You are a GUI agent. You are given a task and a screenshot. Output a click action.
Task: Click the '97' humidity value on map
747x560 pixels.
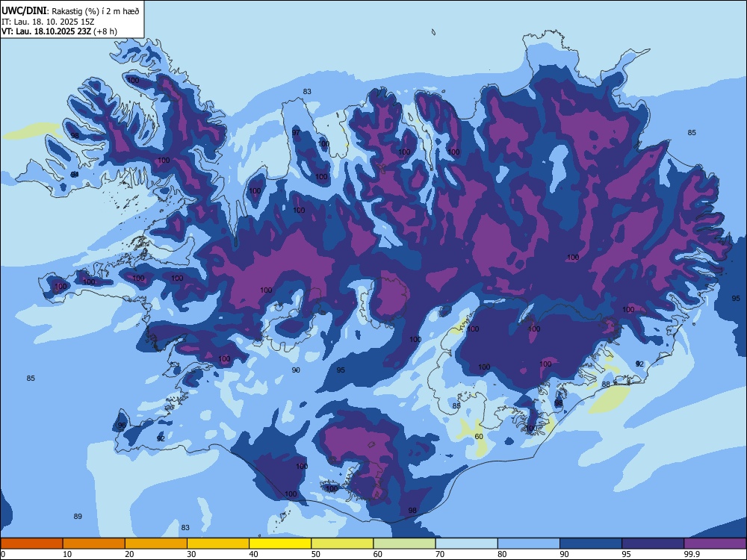pos(296,132)
